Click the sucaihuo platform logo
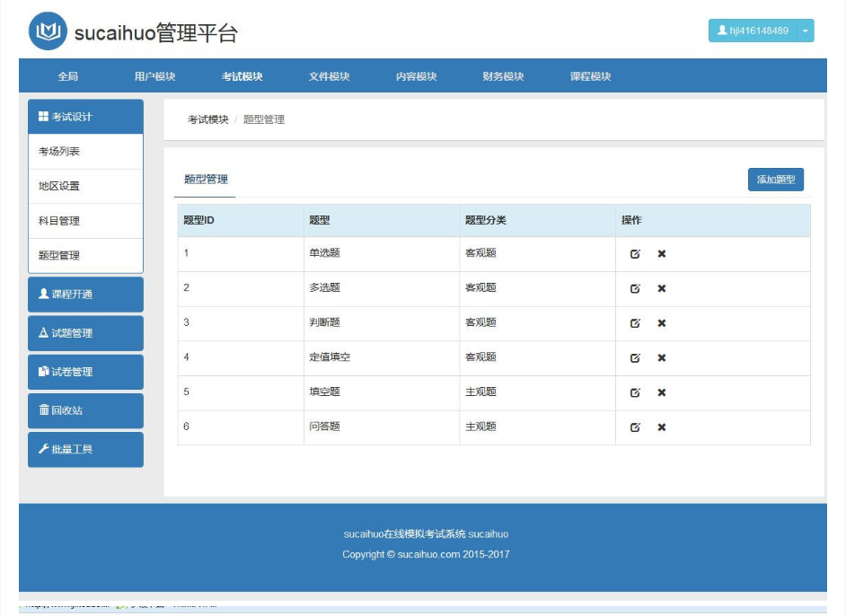The image size is (846, 616). (x=48, y=31)
